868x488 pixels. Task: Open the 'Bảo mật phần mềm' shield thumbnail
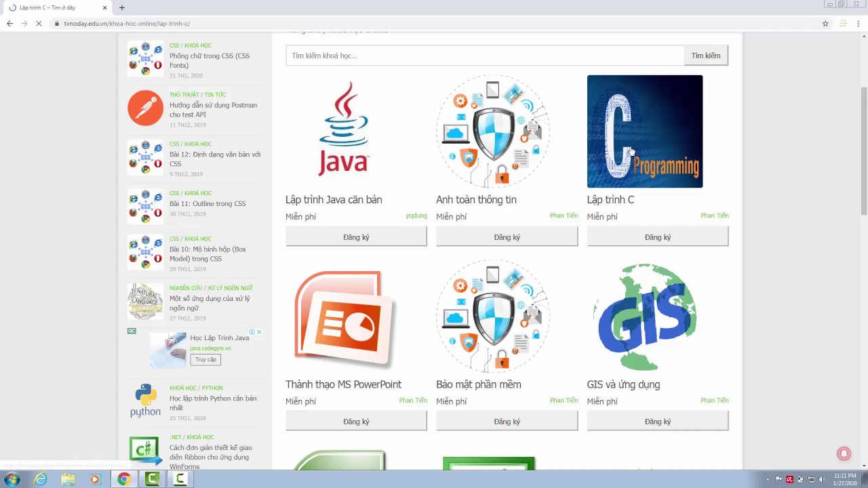493,316
